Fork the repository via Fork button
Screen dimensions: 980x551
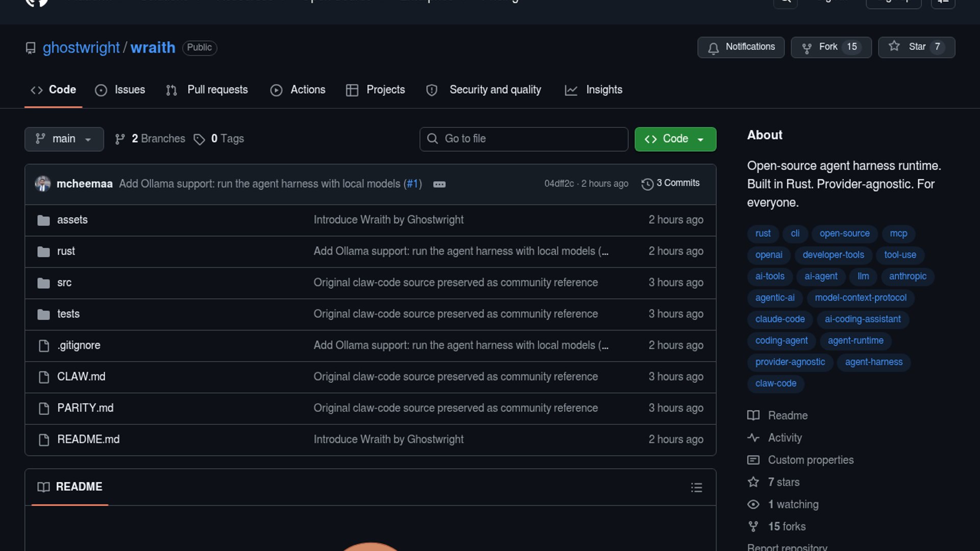tap(830, 47)
